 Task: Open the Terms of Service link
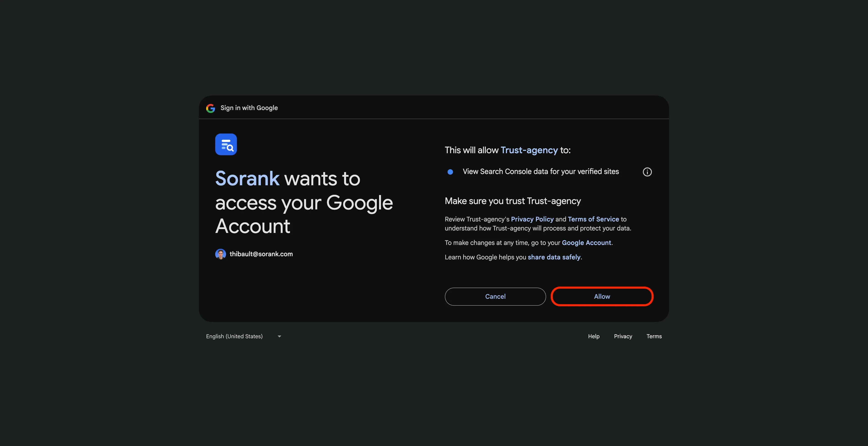[x=593, y=219]
